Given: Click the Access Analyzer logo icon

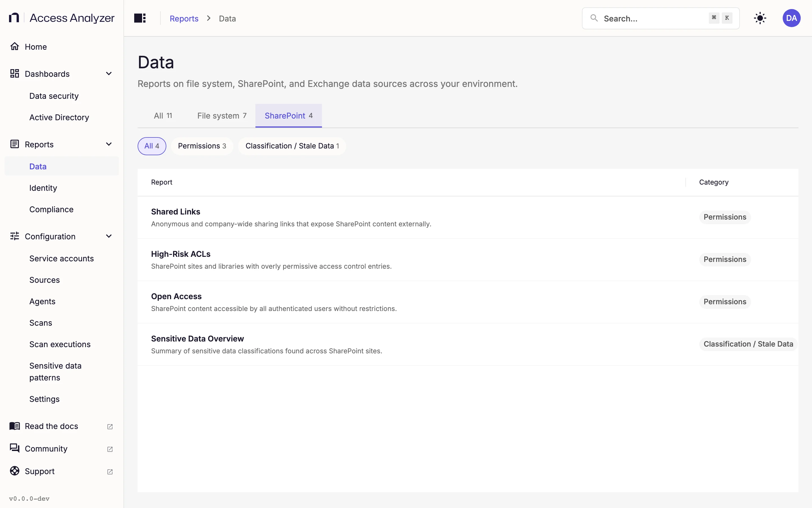Looking at the screenshot, I should pos(14,18).
